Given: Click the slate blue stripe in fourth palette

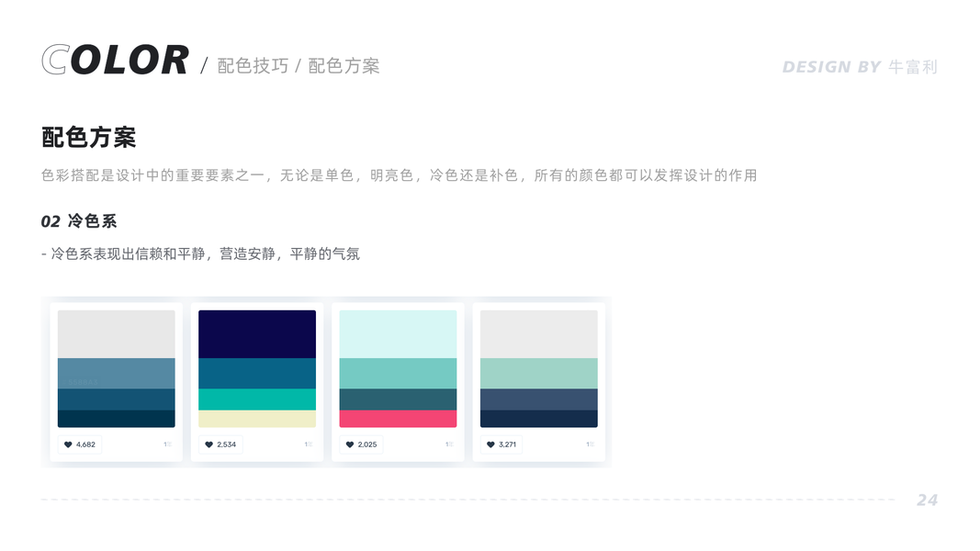Looking at the screenshot, I should (x=539, y=399).
